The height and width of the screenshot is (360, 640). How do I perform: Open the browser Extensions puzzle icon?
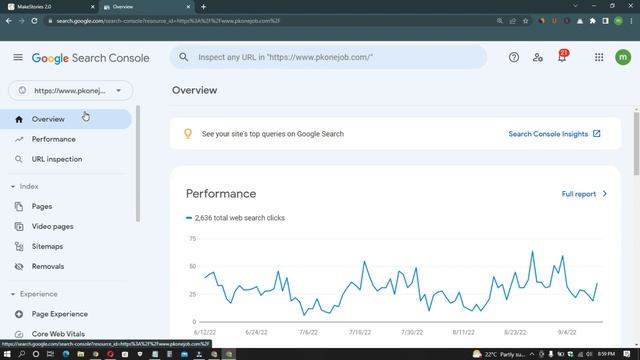[x=593, y=21]
